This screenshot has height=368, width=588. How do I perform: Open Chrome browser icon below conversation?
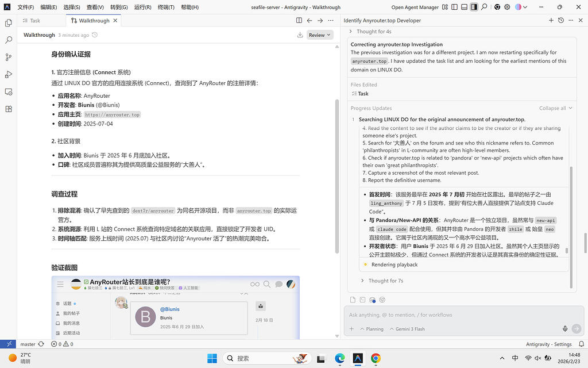point(382,300)
